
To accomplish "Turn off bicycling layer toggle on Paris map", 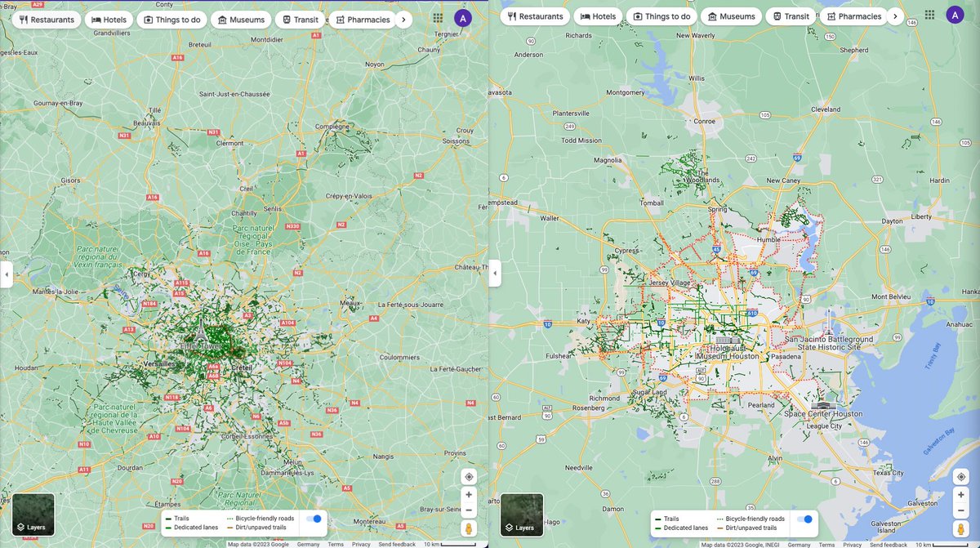I will pos(314,519).
